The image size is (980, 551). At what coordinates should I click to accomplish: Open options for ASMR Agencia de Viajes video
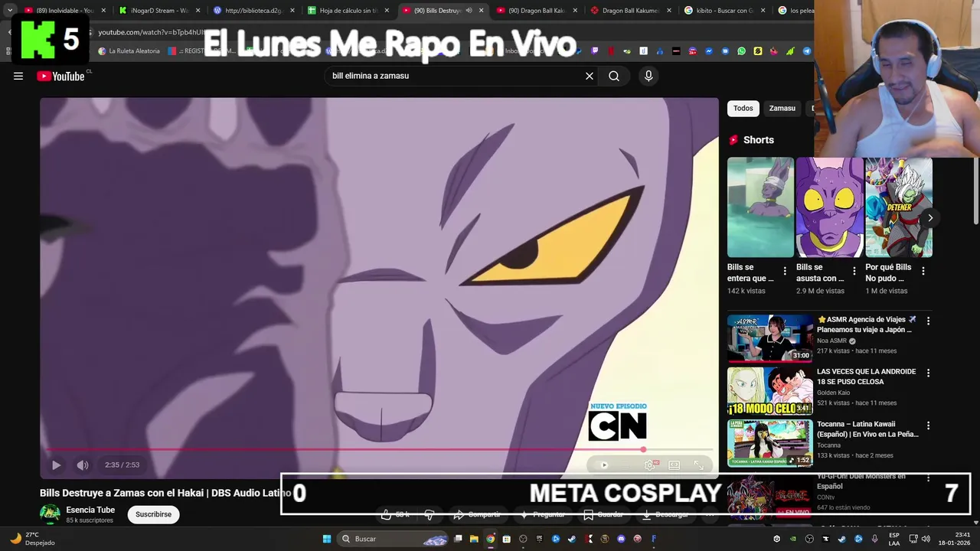click(x=929, y=321)
